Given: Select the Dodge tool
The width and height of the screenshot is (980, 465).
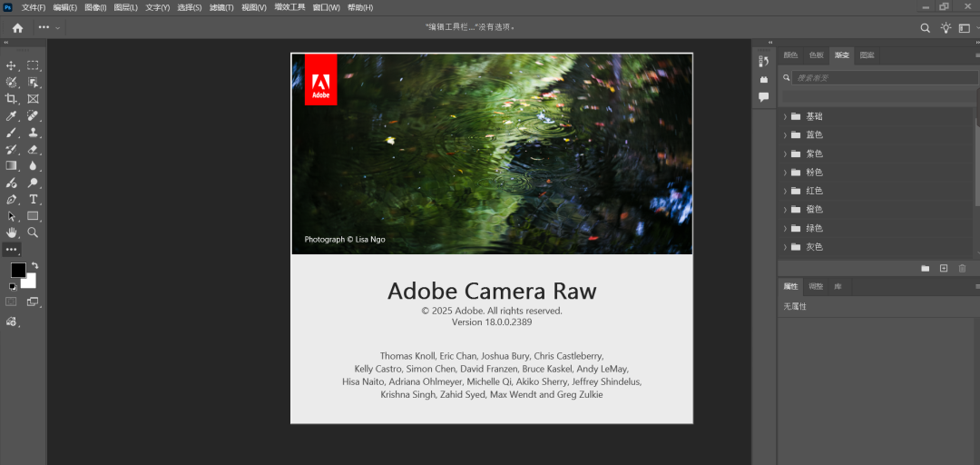Looking at the screenshot, I should 33,183.
